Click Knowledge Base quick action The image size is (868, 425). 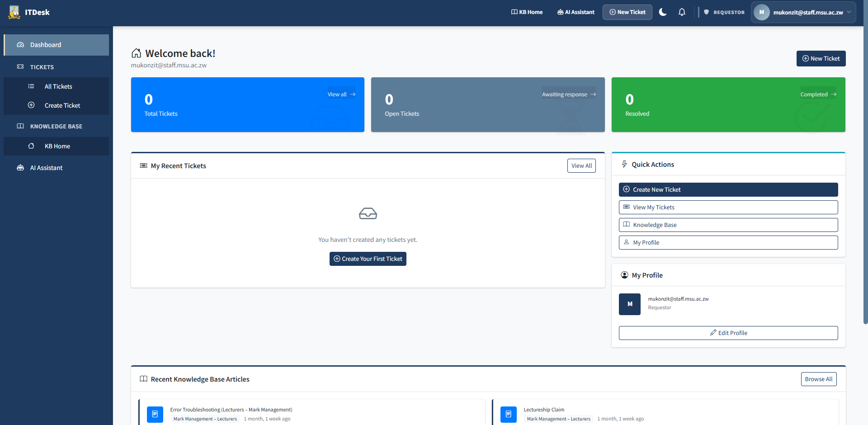point(728,225)
